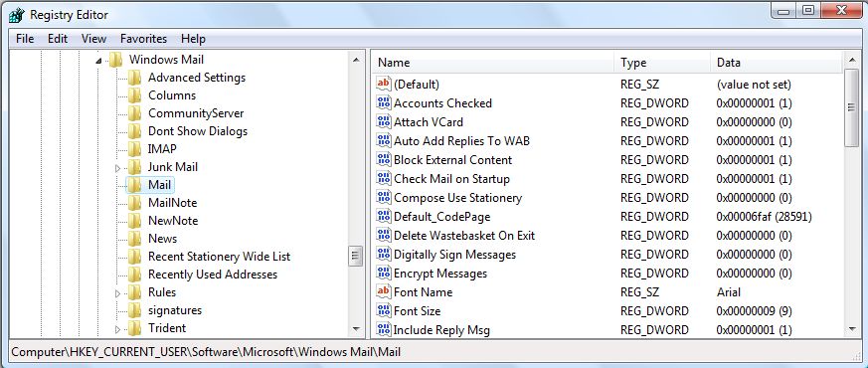Click the Windows Mail folder icon
Image resolution: width=868 pixels, height=368 pixels.
click(115, 60)
